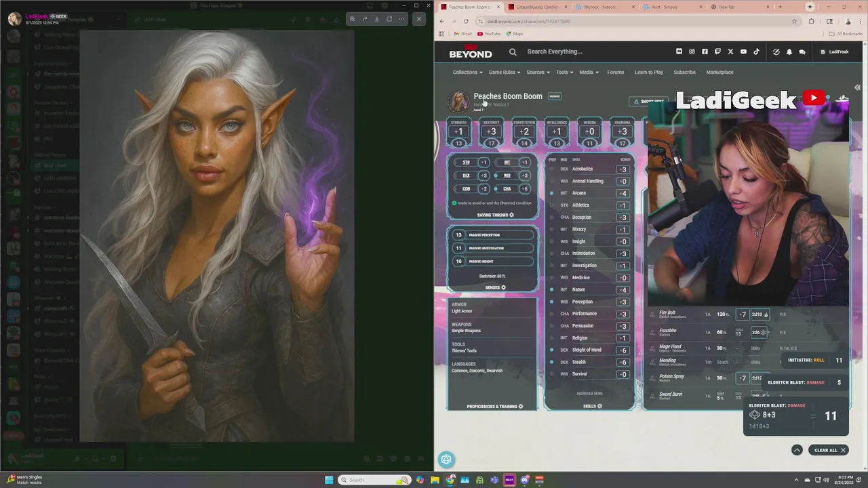The width and height of the screenshot is (868, 488).
Task: Bookmark this page with the star icon
Action: [x=794, y=21]
